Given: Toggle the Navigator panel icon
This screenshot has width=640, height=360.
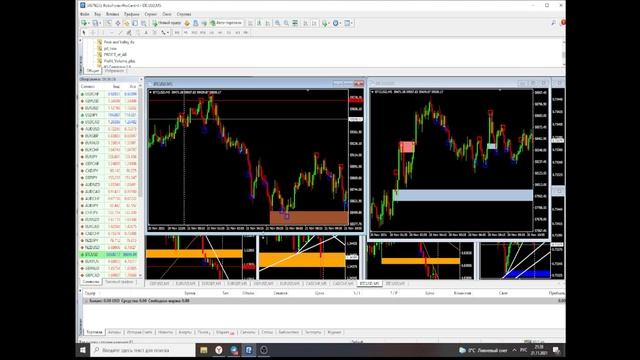Looking at the screenshot, I should pyautogui.click(x=127, y=23).
